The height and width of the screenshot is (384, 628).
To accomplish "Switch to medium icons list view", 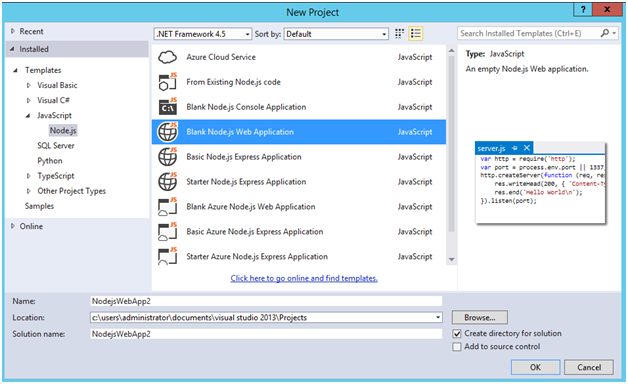I will click(x=416, y=34).
